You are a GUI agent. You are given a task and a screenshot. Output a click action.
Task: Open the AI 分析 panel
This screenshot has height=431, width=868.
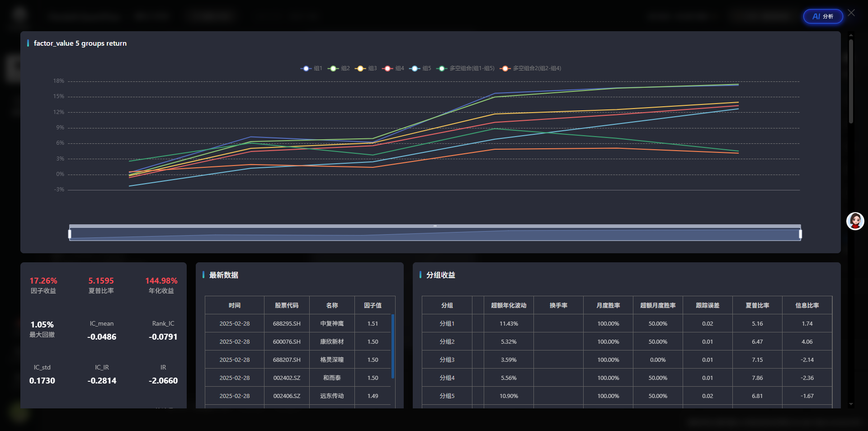pos(823,16)
